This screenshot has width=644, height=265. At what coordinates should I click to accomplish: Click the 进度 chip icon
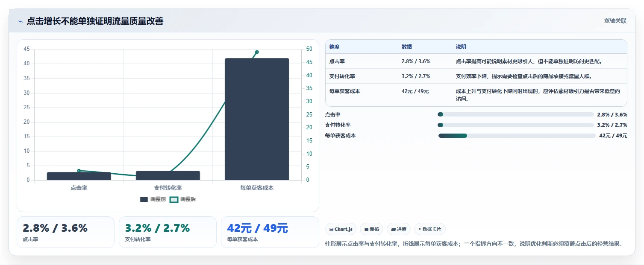click(393, 229)
